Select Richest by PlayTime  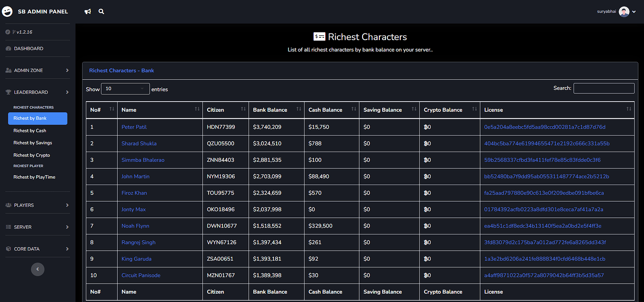(x=35, y=177)
